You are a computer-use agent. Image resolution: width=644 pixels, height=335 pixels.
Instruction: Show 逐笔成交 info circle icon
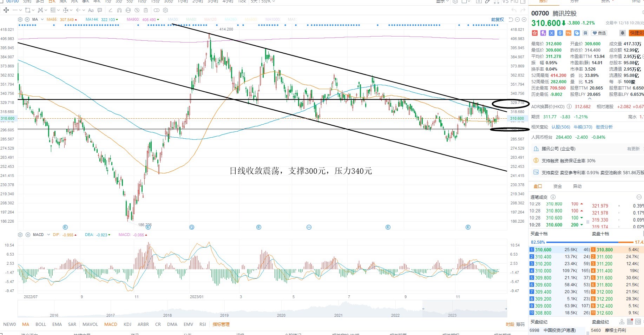[x=553, y=197]
